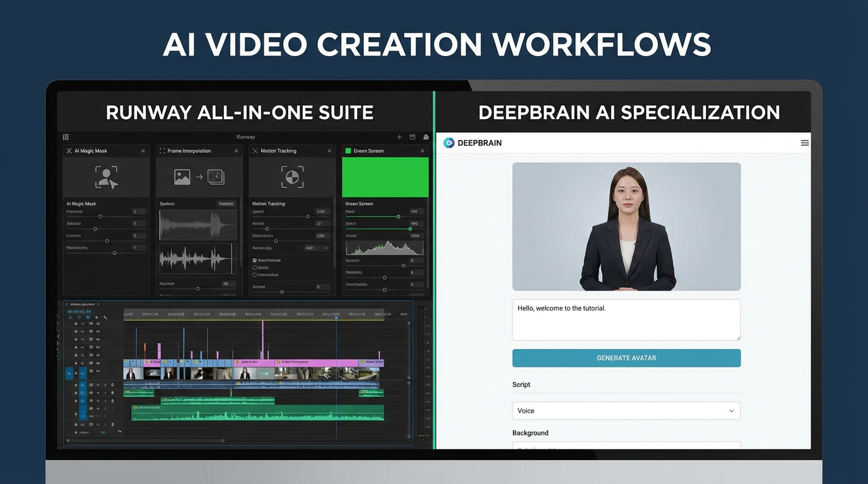Select the checked option above Motion Tracking radio buttons
This screenshot has height=484, width=868.
255,260
